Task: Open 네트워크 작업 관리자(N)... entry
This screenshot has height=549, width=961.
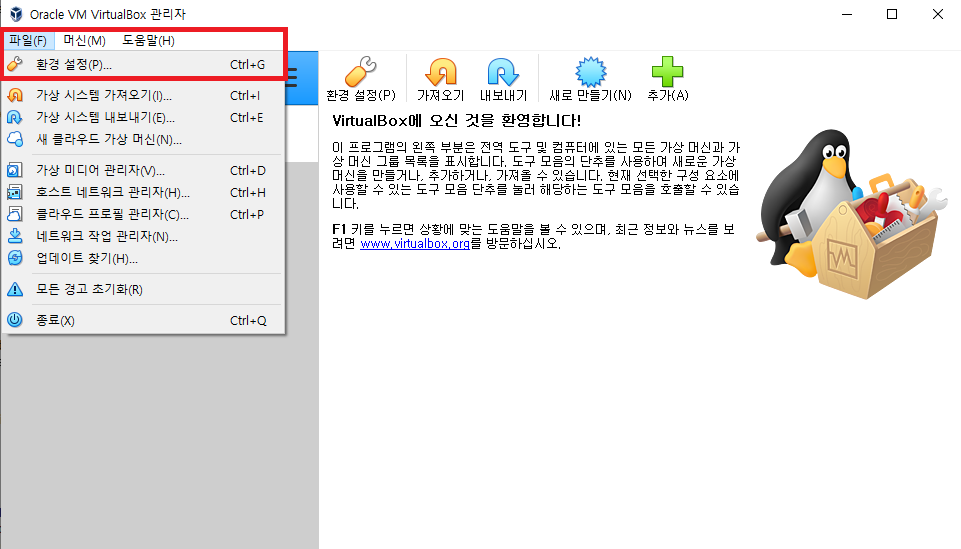Action: [x=143, y=236]
